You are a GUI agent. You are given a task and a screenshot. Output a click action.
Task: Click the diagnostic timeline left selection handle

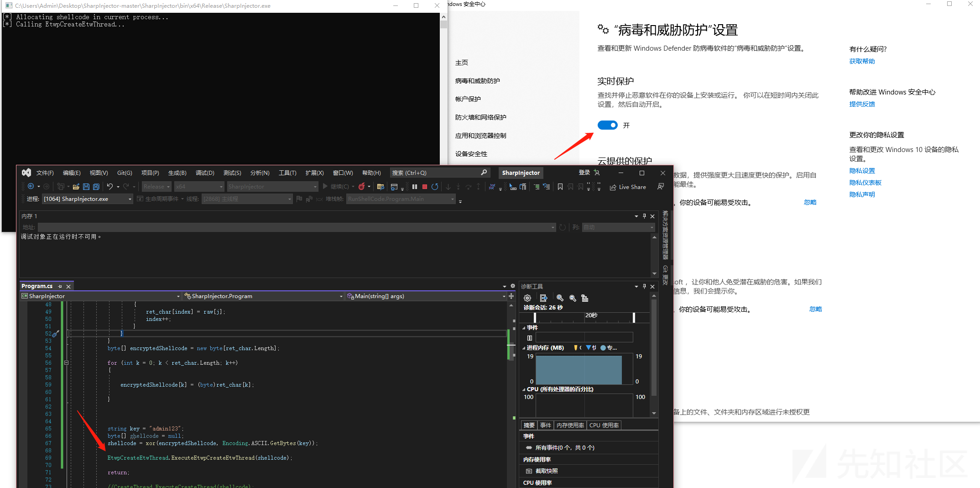pyautogui.click(x=535, y=317)
